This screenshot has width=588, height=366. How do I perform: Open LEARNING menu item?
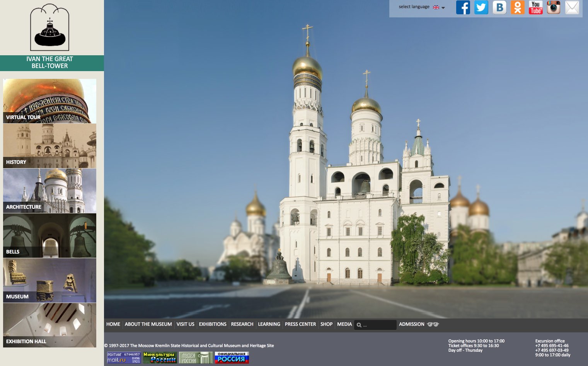click(269, 324)
